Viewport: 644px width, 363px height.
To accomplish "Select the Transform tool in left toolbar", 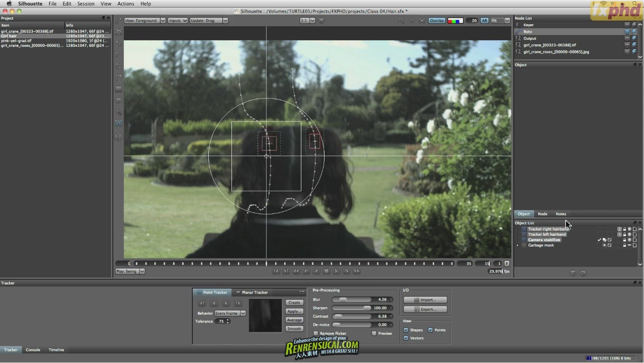I will (x=118, y=31).
